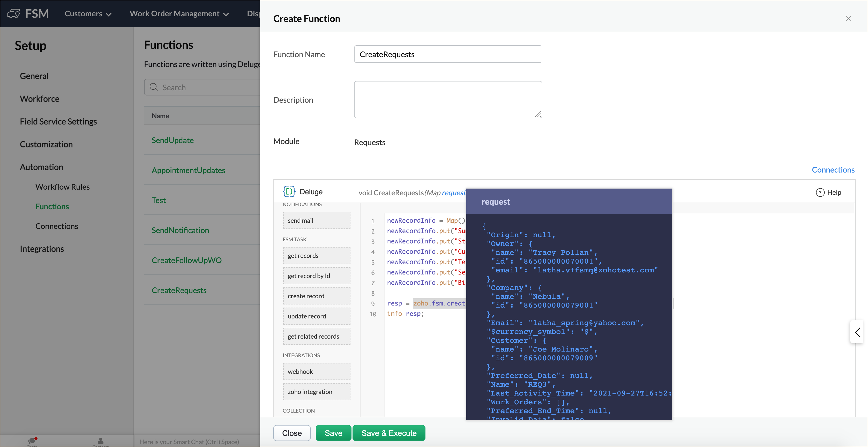Click the search magnifier icon in Functions
The height and width of the screenshot is (447, 868).
tap(154, 87)
